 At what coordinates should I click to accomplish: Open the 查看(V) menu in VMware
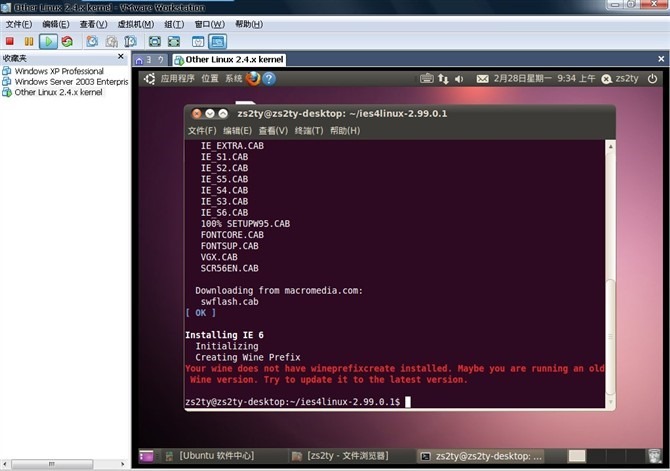pos(94,24)
